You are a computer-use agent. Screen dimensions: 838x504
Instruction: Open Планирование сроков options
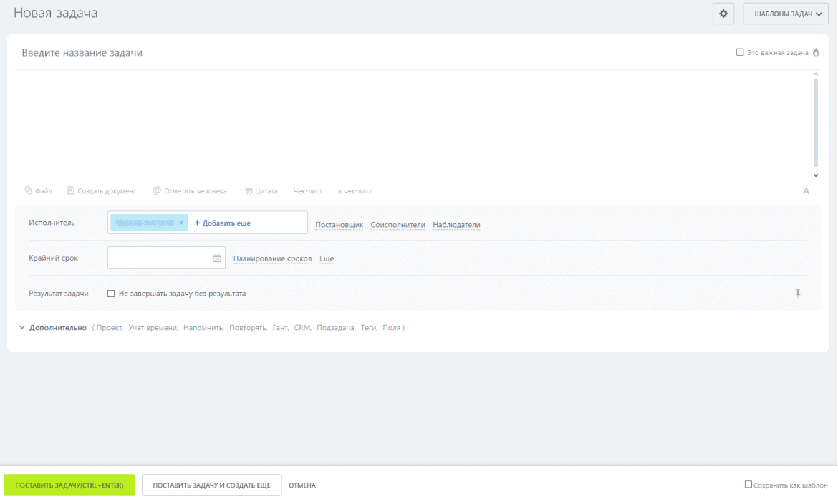tap(273, 258)
